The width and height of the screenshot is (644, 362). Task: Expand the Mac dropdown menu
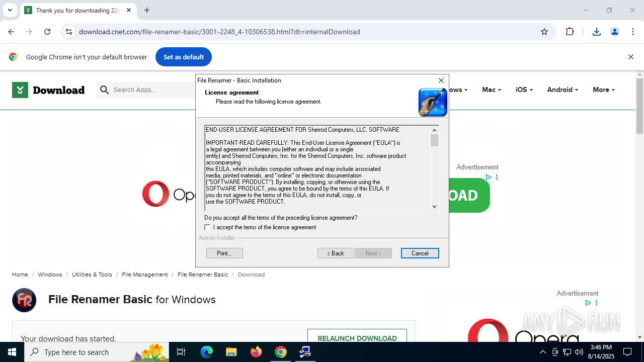492,89
